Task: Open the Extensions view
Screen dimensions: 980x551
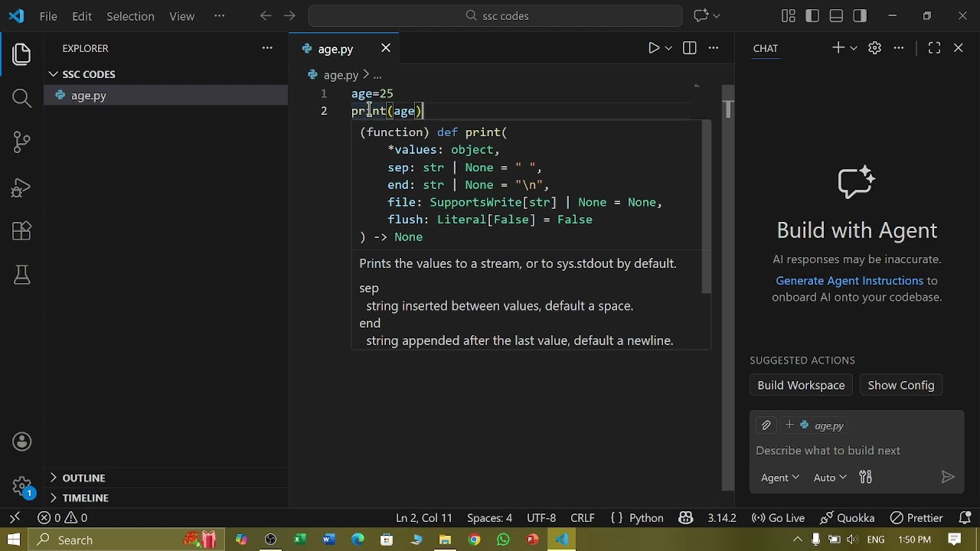Action: point(21,230)
